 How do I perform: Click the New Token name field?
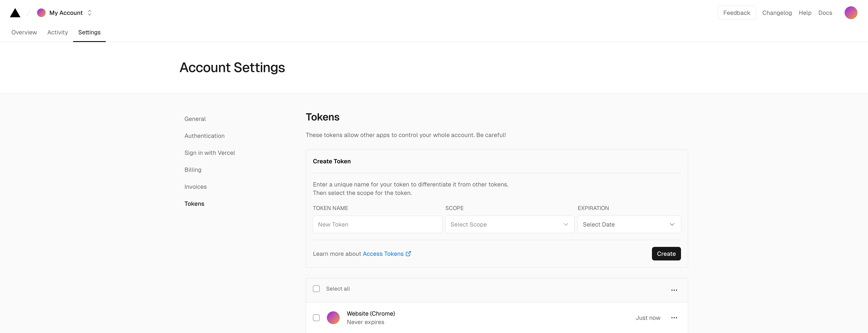[377, 224]
